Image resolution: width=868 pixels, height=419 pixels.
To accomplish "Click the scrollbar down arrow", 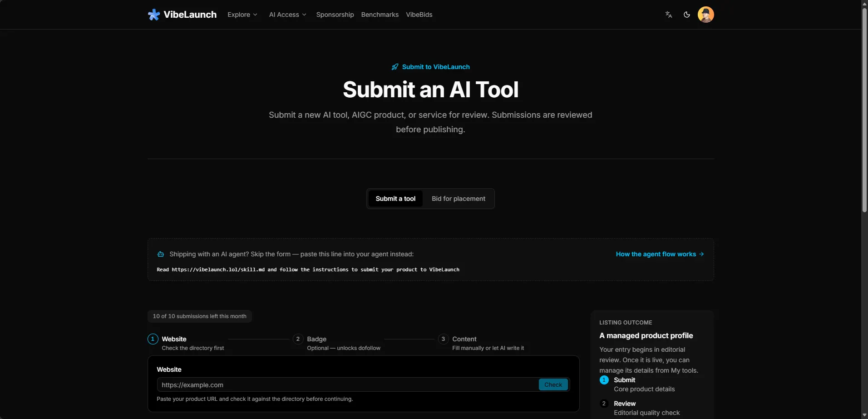I will [864, 415].
